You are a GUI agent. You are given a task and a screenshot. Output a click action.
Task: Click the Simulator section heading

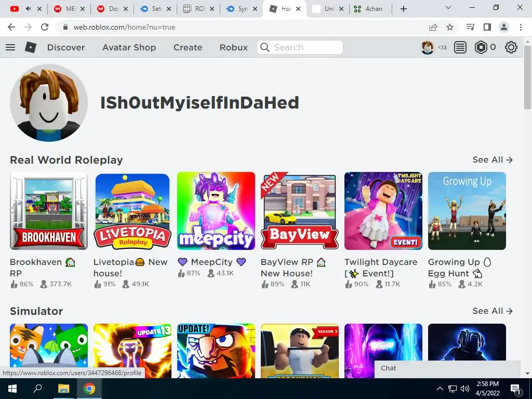click(x=36, y=311)
